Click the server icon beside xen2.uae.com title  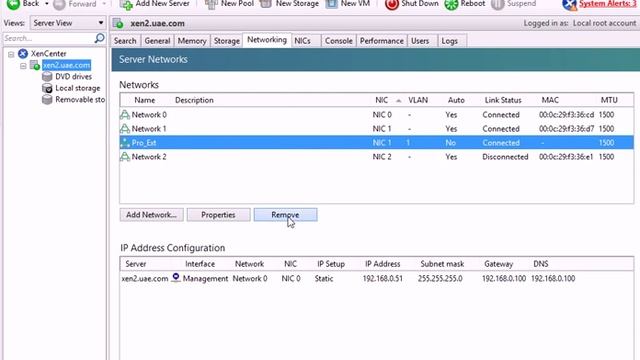118,24
